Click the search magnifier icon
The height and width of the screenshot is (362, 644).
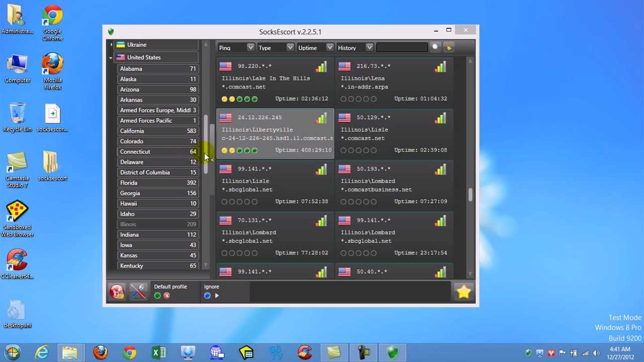coord(435,47)
